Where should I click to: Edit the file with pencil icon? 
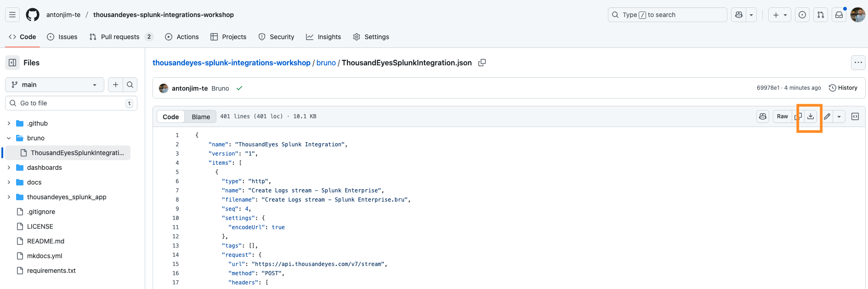click(827, 116)
